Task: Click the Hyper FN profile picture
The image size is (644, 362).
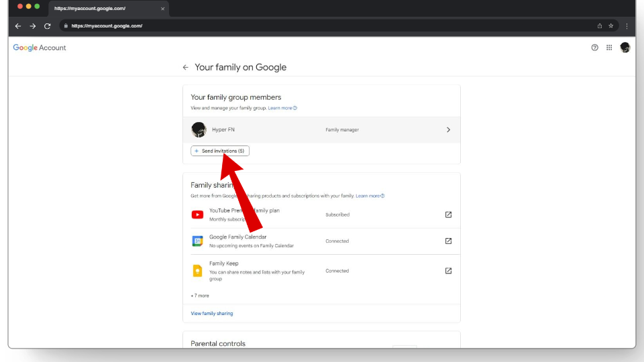Action: coord(199,129)
